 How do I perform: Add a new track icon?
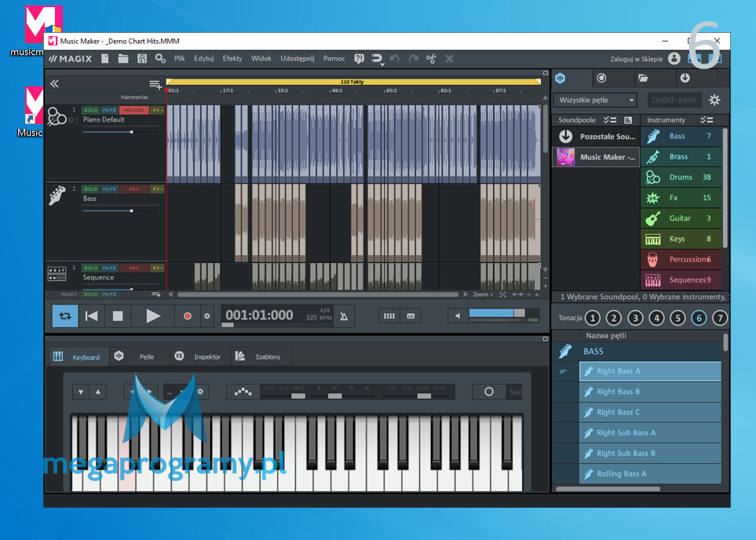[x=155, y=85]
